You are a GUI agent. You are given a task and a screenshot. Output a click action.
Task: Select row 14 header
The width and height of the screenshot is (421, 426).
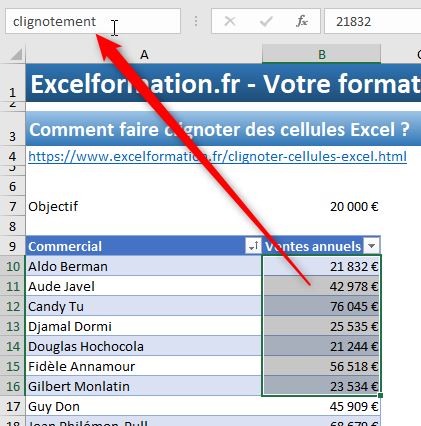coord(13,346)
